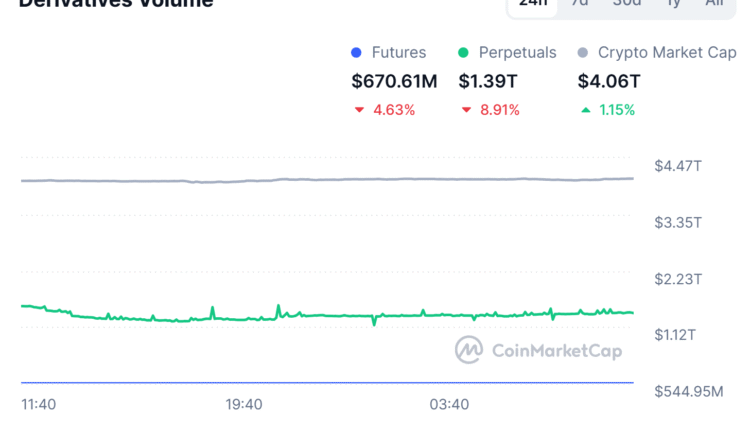
Task: Click the CoinMarketCap watermark text
Action: [556, 351]
